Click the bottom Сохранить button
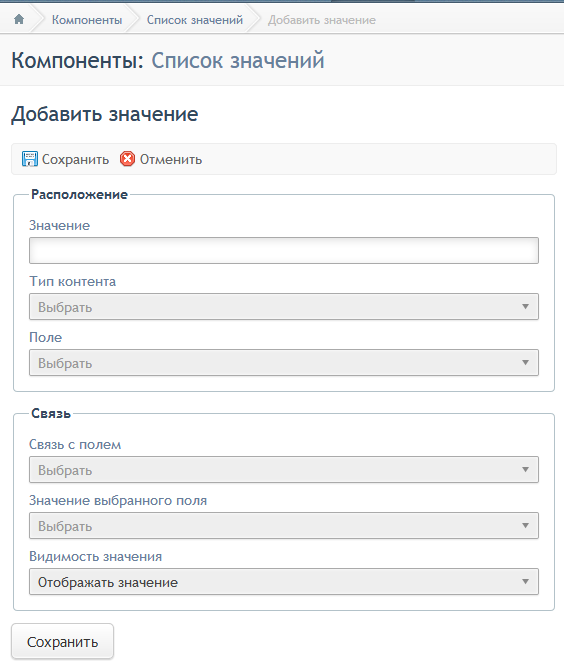This screenshot has width=564, height=670. [62, 641]
